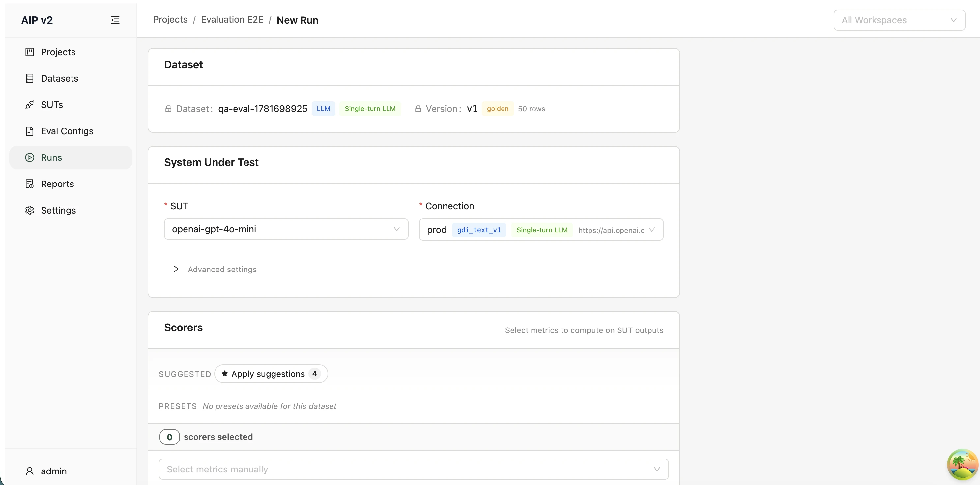Go to Datasets in the sidebar

pyautogui.click(x=71, y=78)
